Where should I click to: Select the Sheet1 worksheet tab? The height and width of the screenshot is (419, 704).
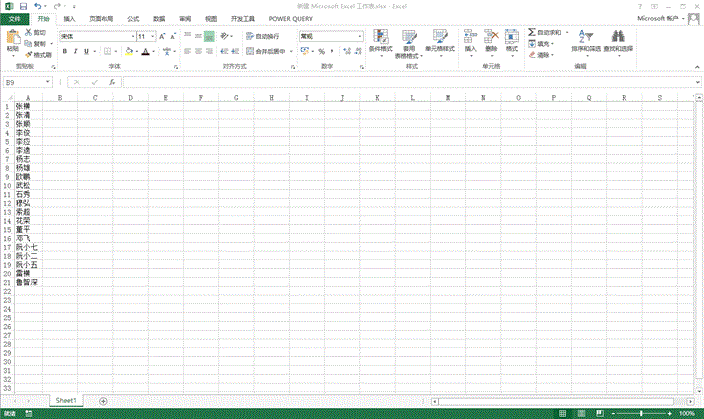66,400
